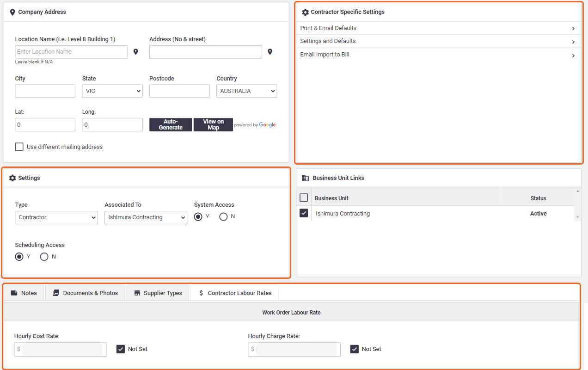Click the Business Unit Links building icon
This screenshot has height=370, width=588.
click(305, 178)
